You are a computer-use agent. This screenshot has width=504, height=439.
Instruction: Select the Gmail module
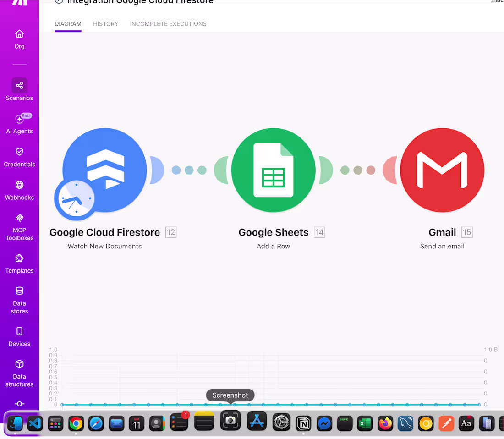pyautogui.click(x=442, y=170)
